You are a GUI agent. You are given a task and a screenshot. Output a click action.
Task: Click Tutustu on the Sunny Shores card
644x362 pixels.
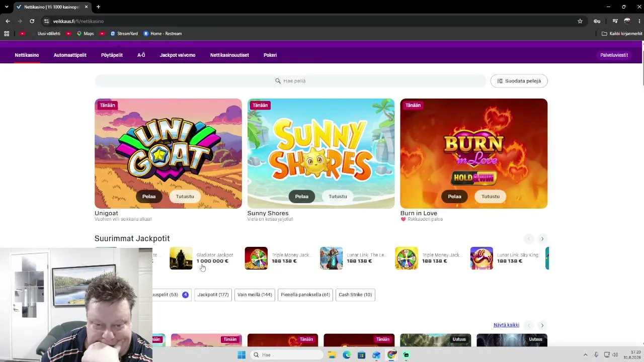338,197
